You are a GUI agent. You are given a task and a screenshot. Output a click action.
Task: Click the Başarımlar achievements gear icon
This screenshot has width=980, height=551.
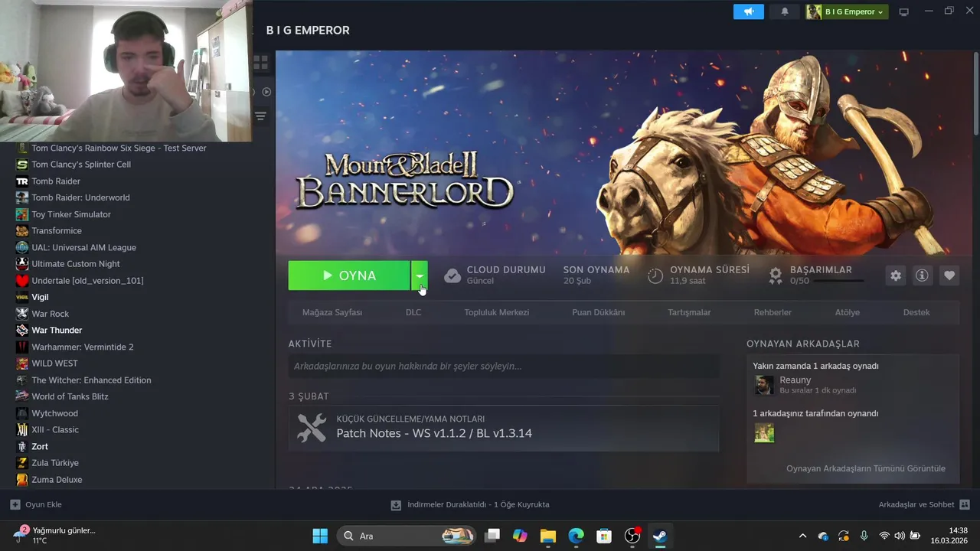[776, 275]
